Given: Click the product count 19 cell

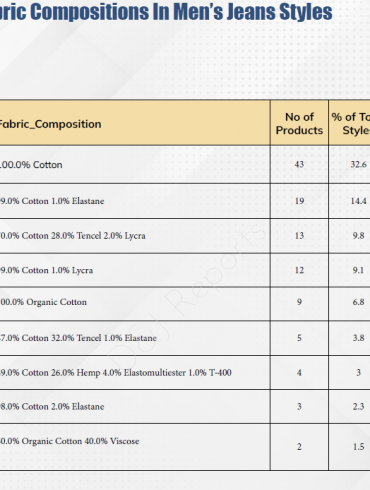Looking at the screenshot, I should [299, 201].
